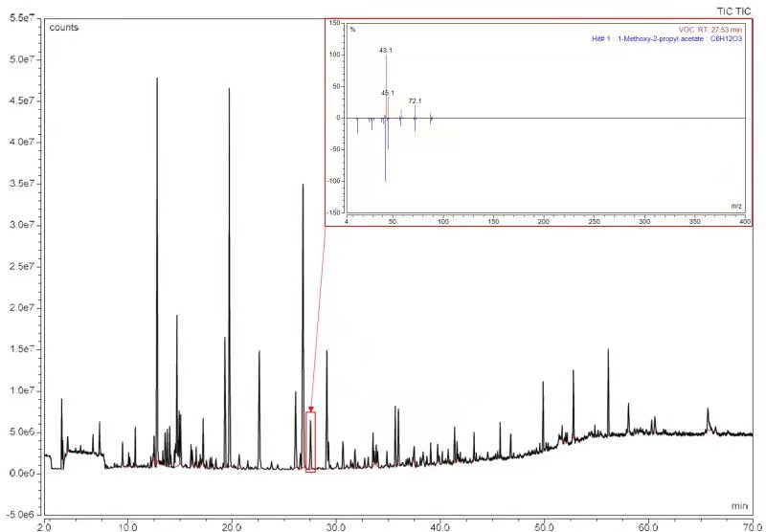
Task: Click the tallest chromatogram peak near 13 min
Action: pos(157,81)
